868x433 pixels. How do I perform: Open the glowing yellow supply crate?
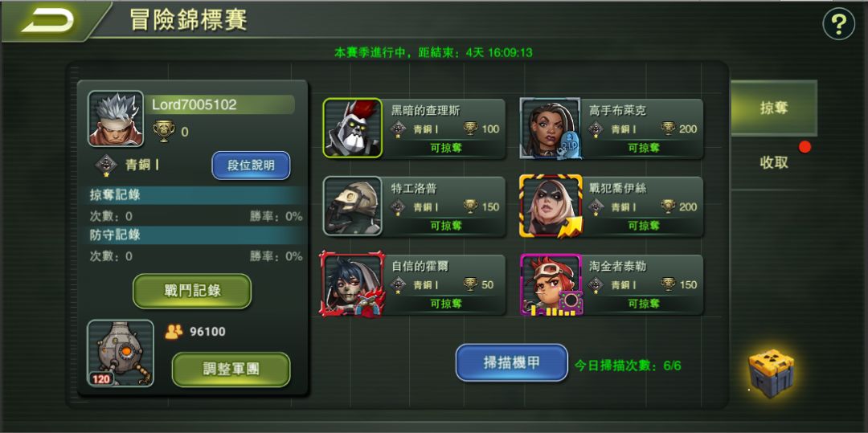pyautogui.click(x=771, y=368)
